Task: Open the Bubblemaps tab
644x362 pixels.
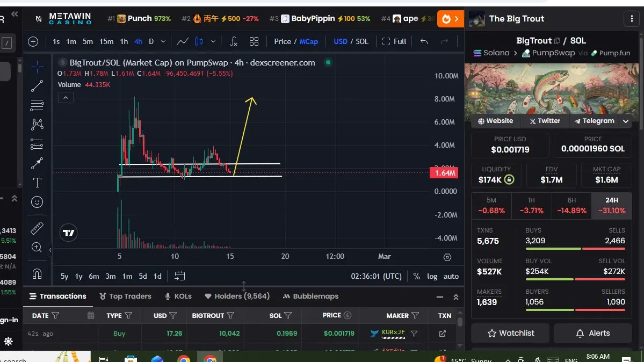Action: click(x=310, y=296)
